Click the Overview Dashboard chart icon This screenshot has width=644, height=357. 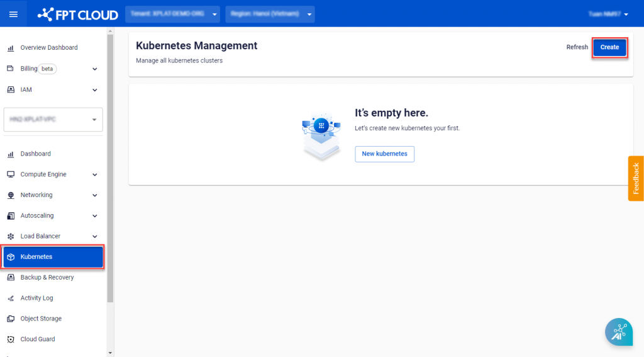click(11, 48)
